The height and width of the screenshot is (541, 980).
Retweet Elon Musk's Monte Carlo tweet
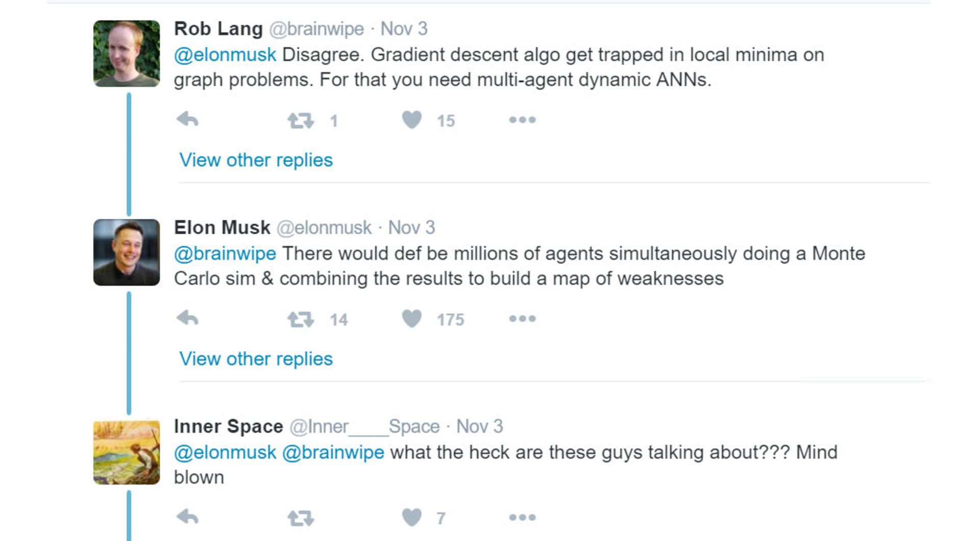(x=301, y=319)
